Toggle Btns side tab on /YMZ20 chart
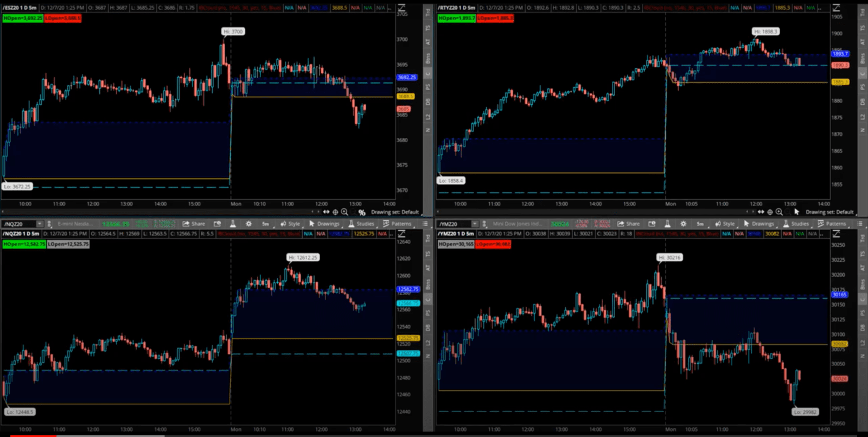 click(x=863, y=284)
